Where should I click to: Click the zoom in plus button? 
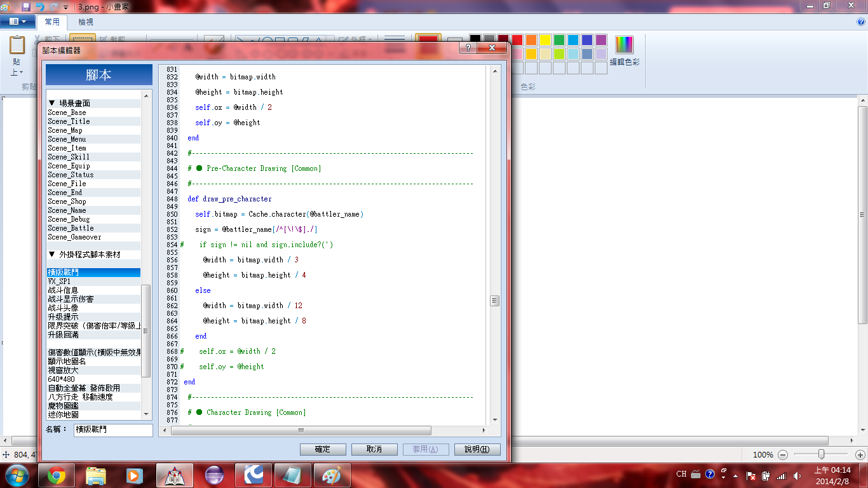[x=860, y=455]
